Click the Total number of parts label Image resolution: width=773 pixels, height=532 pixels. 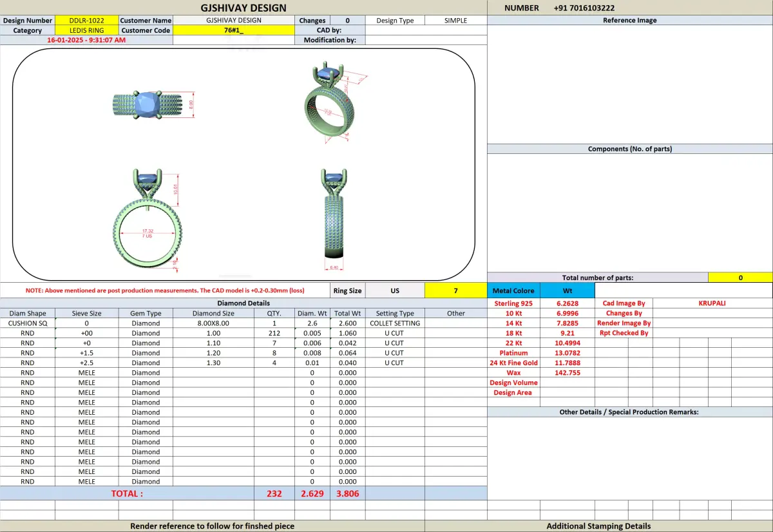coord(597,278)
